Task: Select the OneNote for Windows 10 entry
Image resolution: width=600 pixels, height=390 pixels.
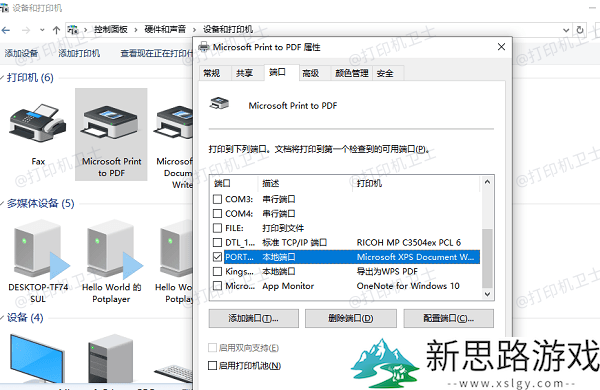Action: click(x=408, y=286)
